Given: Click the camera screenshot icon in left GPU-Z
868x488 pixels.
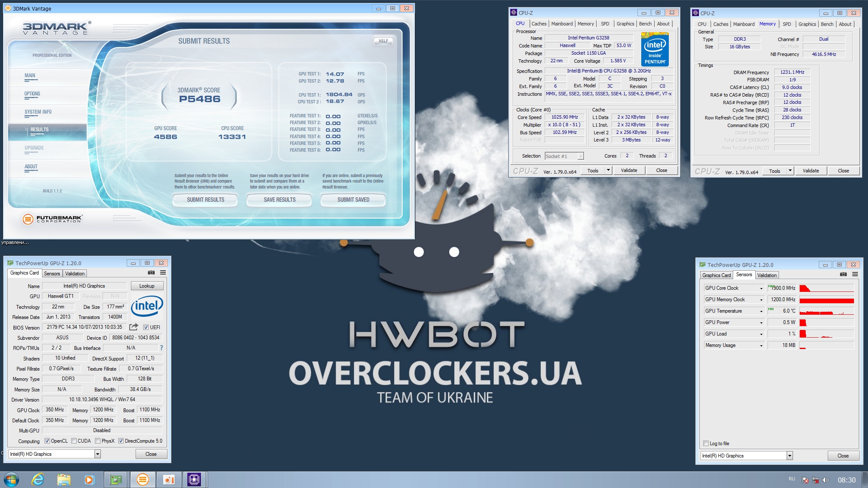Looking at the screenshot, I should pyautogui.click(x=151, y=273).
